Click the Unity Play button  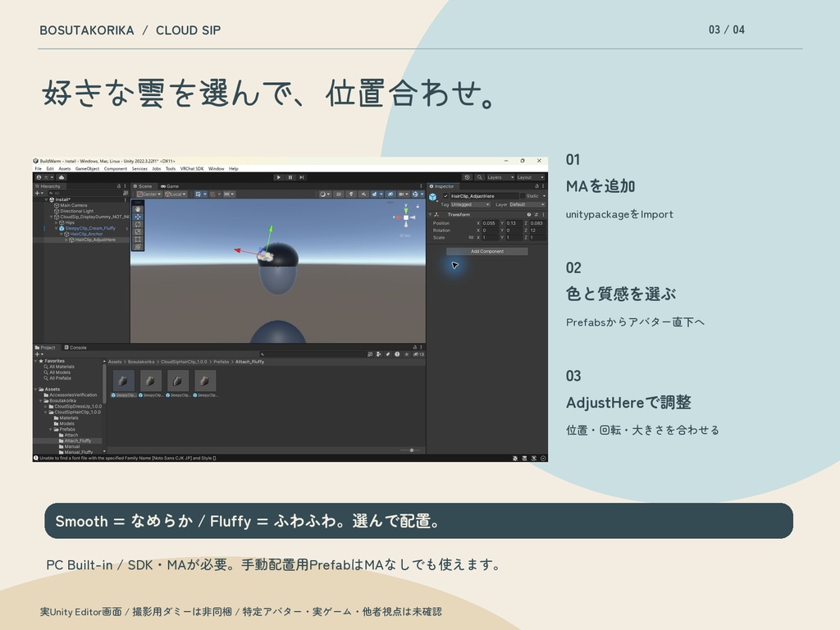279,177
